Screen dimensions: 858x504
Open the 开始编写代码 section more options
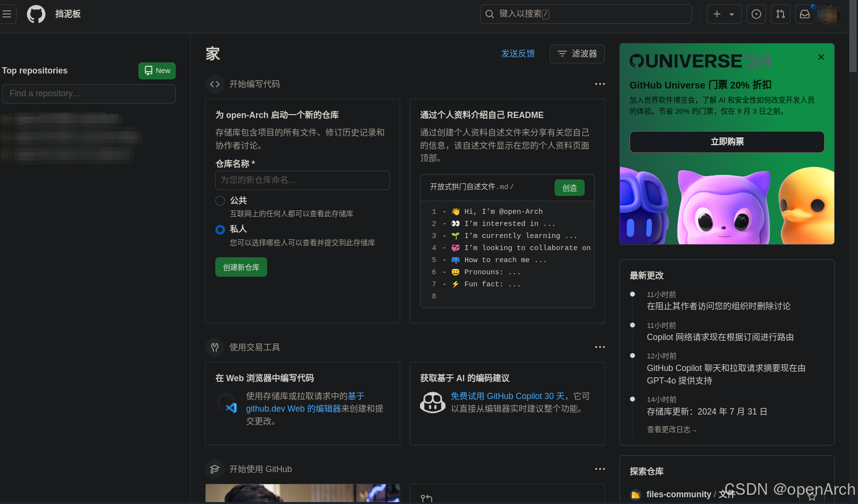tap(600, 84)
